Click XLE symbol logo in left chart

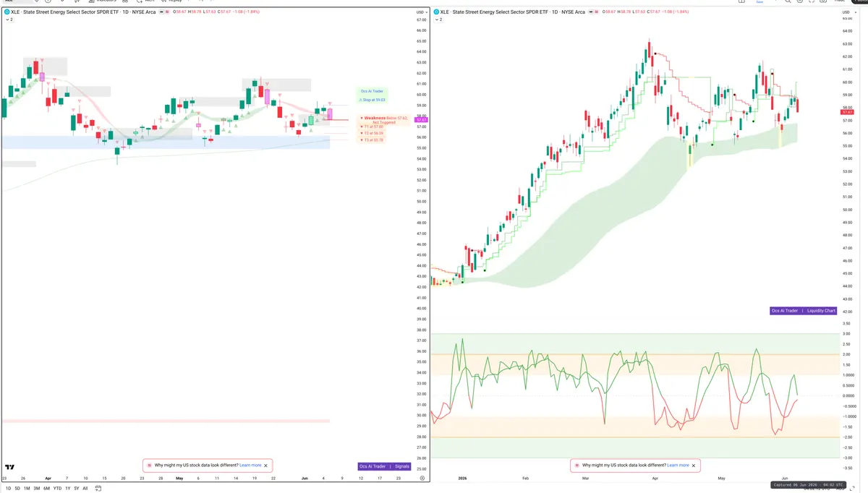coord(7,12)
